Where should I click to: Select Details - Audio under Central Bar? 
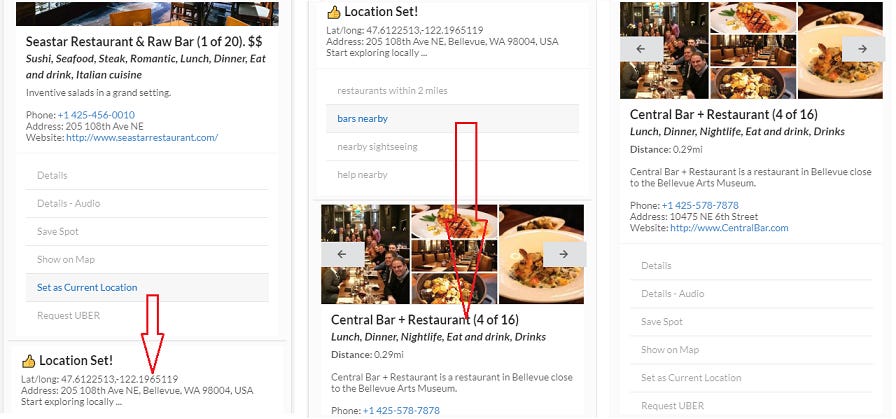point(751,294)
